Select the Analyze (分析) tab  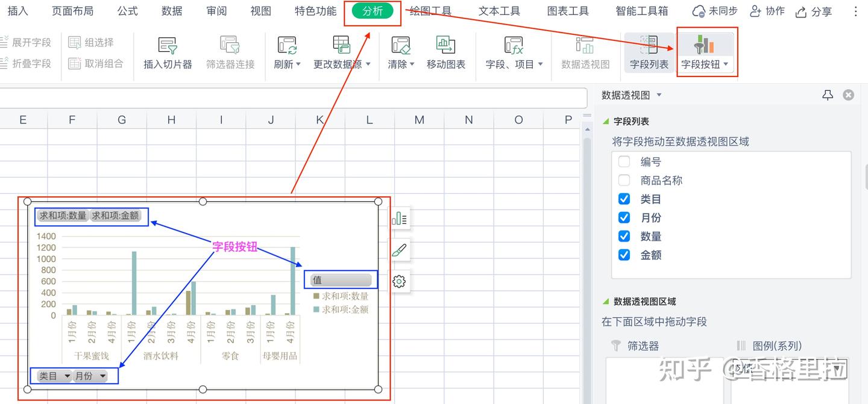coord(373,11)
